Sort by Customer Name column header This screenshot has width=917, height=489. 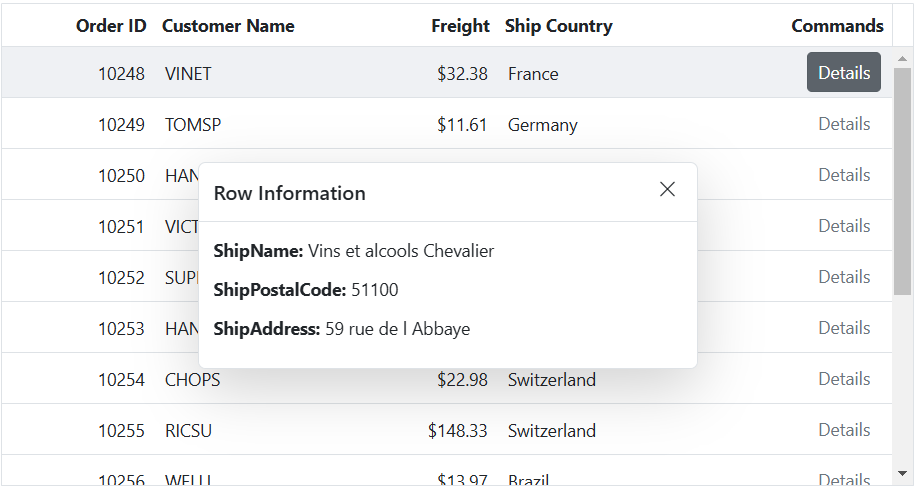tap(228, 26)
